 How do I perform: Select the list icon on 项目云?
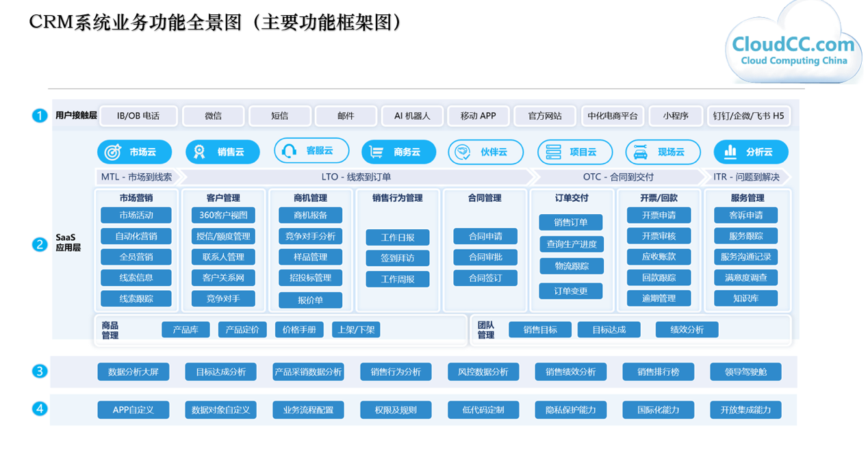(x=552, y=152)
